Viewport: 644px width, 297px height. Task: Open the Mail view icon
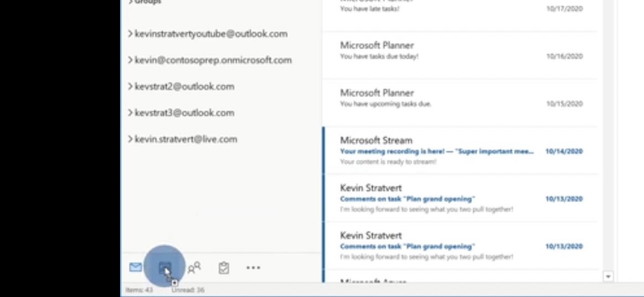pyautogui.click(x=136, y=268)
